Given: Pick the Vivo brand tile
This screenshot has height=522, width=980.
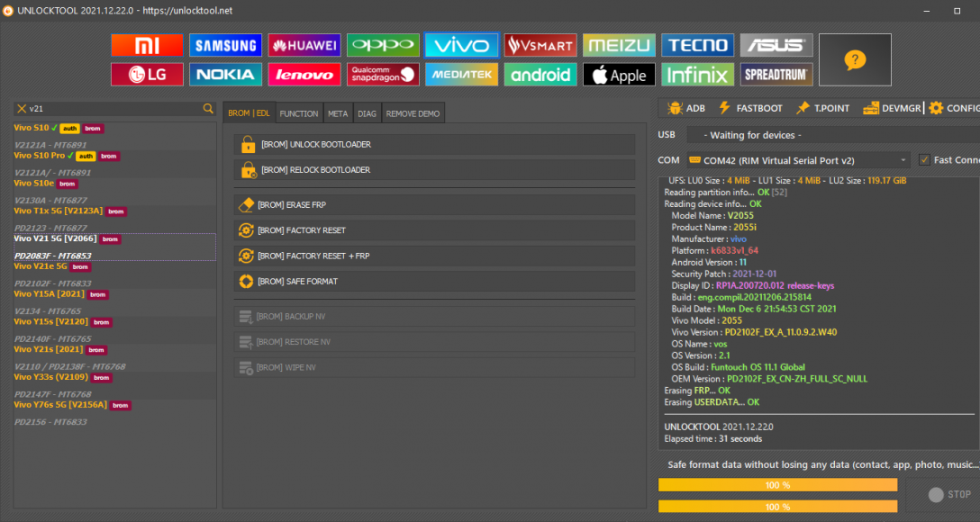Looking at the screenshot, I should coord(462,46).
